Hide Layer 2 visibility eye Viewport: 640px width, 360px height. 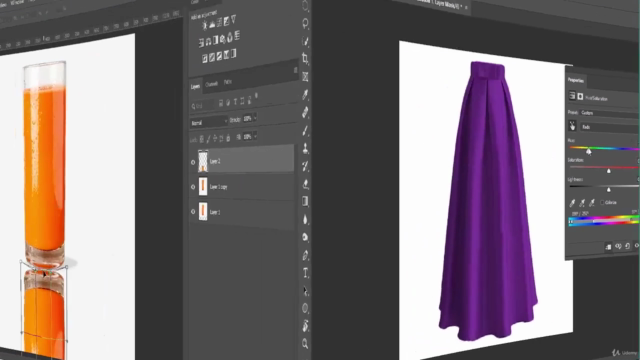click(193, 162)
